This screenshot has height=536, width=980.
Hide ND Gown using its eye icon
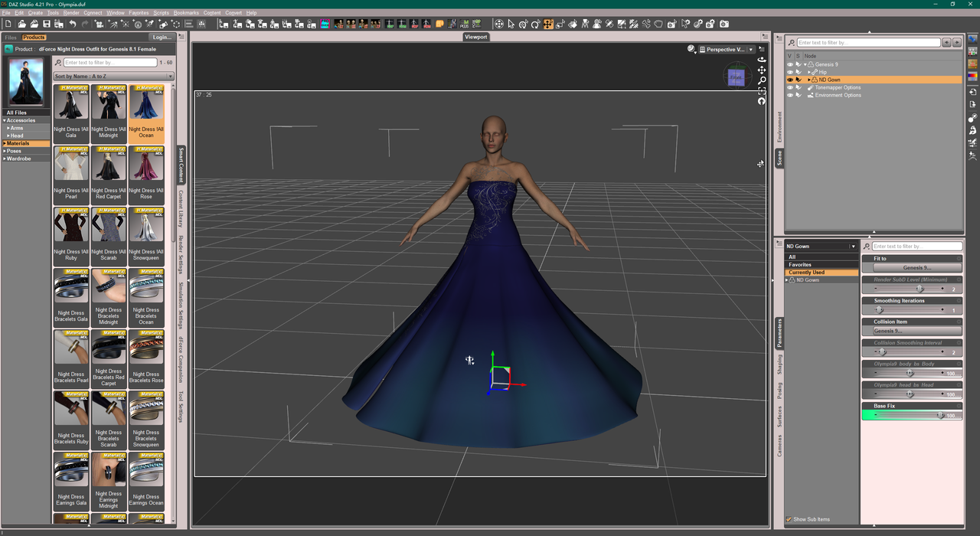tap(790, 80)
